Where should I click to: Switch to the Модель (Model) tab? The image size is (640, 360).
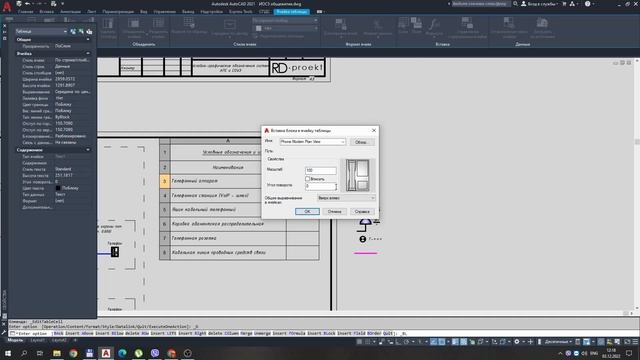tap(15, 340)
